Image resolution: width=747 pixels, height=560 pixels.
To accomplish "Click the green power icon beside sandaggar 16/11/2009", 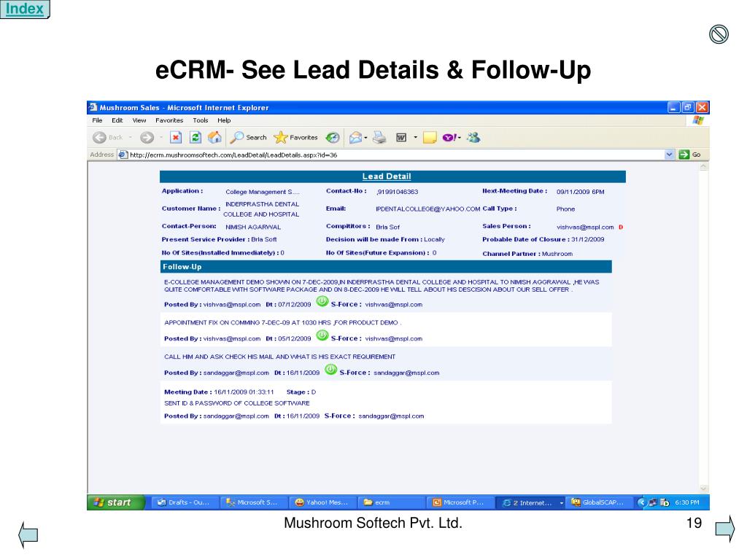I will 330,370.
